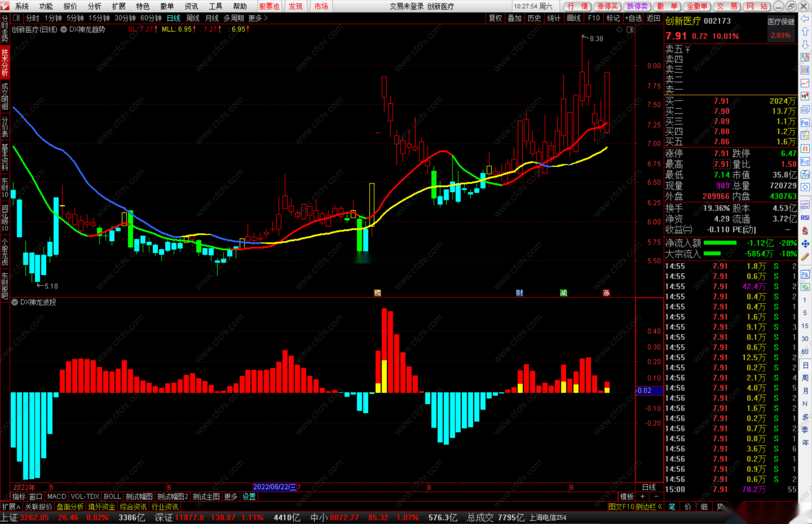This screenshot has width=812, height=524.
Task: Click the 复权 button above chart
Action: tap(495, 18)
